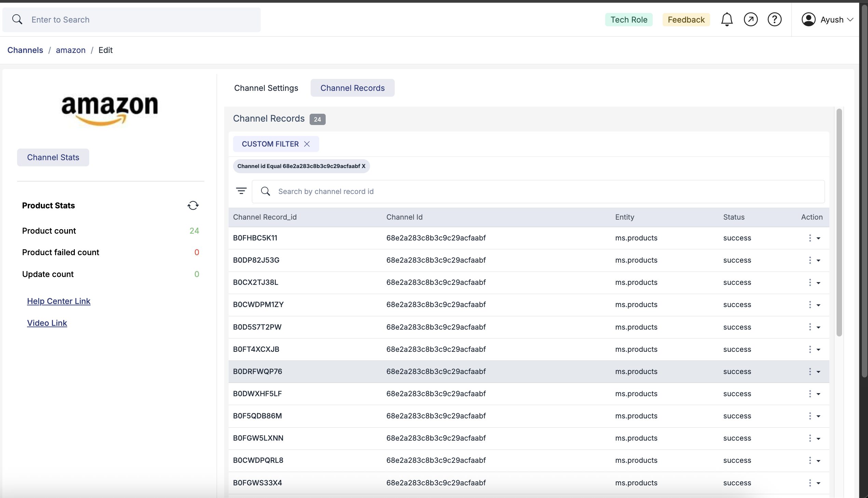This screenshot has width=868, height=498.
Task: Open the help question mark icon
Action: [774, 19]
